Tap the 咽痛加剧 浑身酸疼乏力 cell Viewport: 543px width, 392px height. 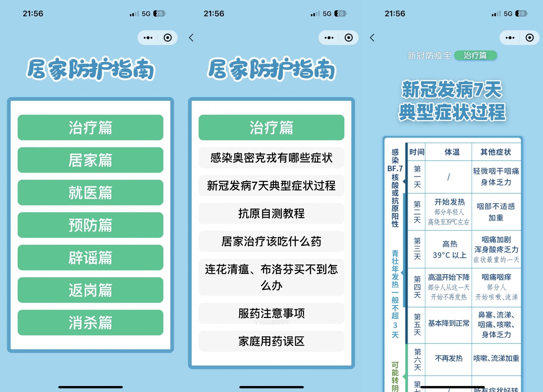(496, 249)
